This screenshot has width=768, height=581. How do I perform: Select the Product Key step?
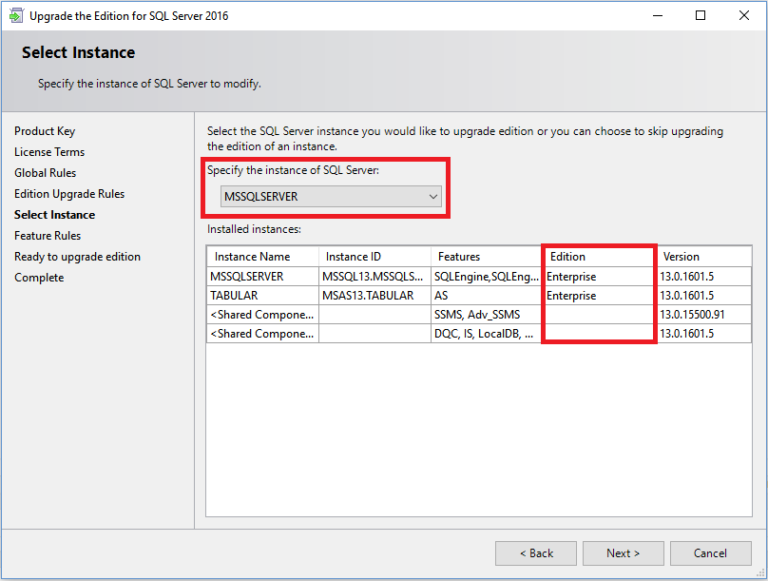[x=45, y=131]
